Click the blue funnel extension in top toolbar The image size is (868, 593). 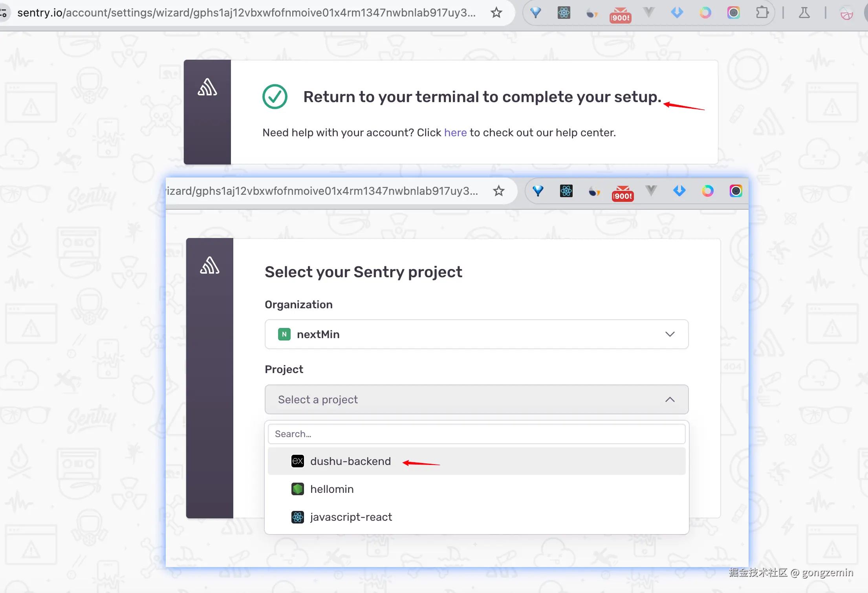pyautogui.click(x=536, y=13)
